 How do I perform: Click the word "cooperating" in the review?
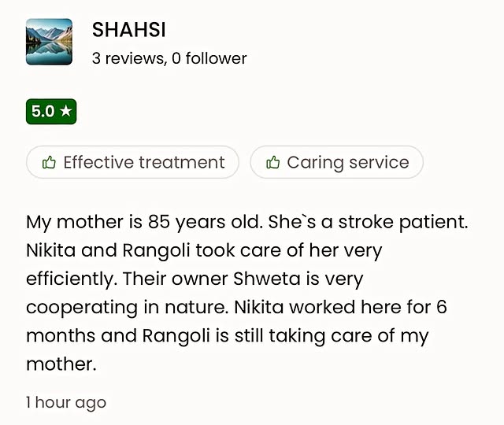point(80,307)
